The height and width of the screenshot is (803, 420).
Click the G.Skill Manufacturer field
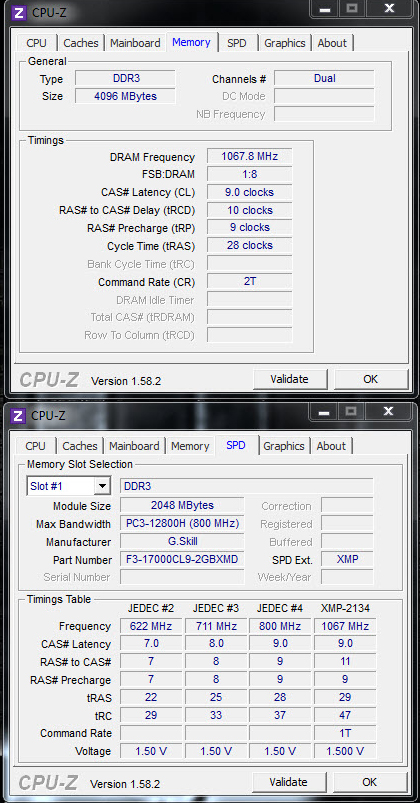182,541
